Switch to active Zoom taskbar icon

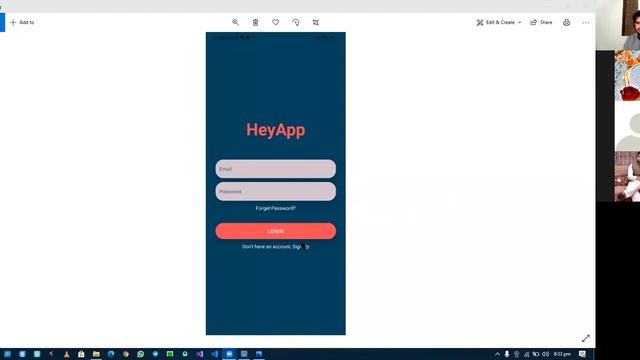(x=229, y=354)
